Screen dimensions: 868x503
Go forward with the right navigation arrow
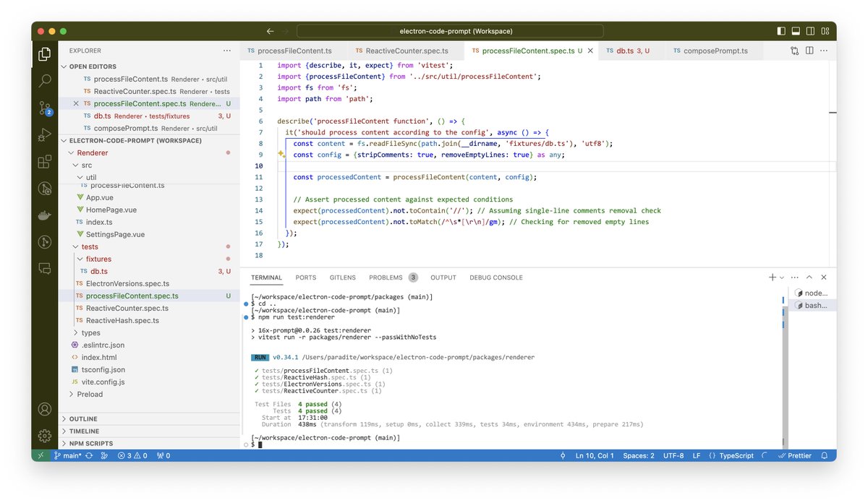click(286, 32)
